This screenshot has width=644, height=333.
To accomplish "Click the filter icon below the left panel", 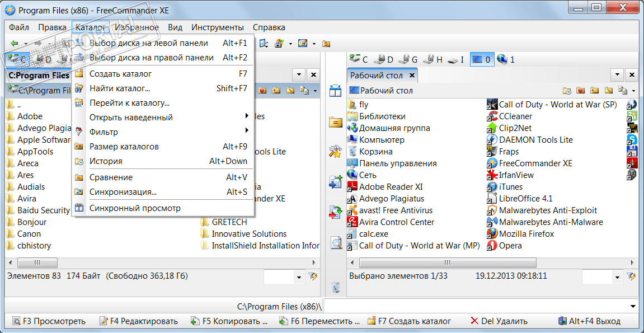I will (313, 277).
